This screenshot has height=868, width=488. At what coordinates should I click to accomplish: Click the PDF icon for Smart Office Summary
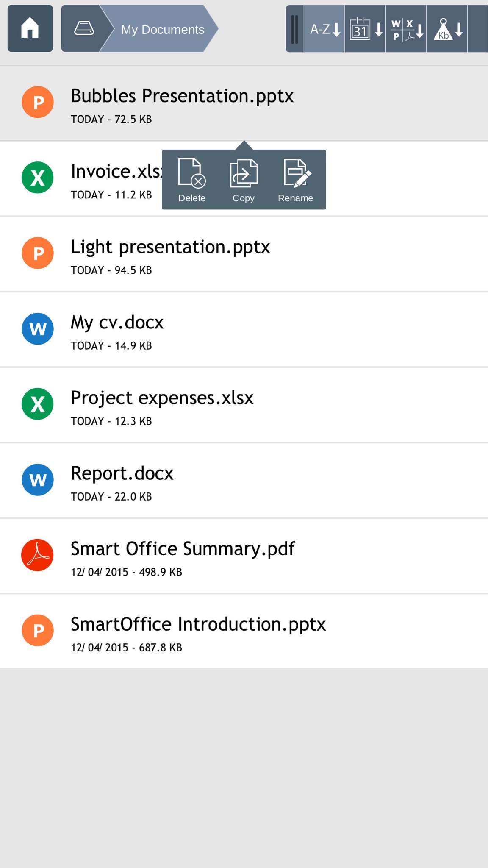[x=38, y=555]
